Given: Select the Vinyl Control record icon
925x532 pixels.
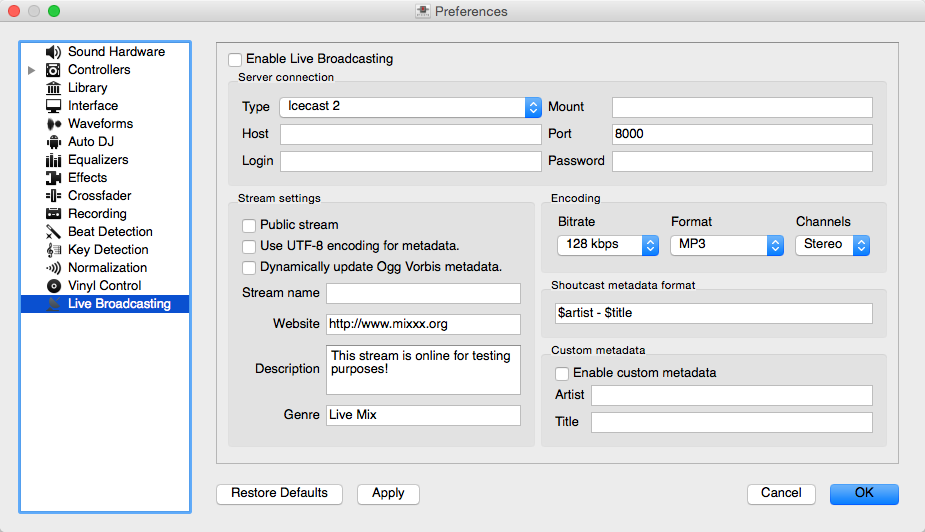Looking at the screenshot, I should [54, 286].
